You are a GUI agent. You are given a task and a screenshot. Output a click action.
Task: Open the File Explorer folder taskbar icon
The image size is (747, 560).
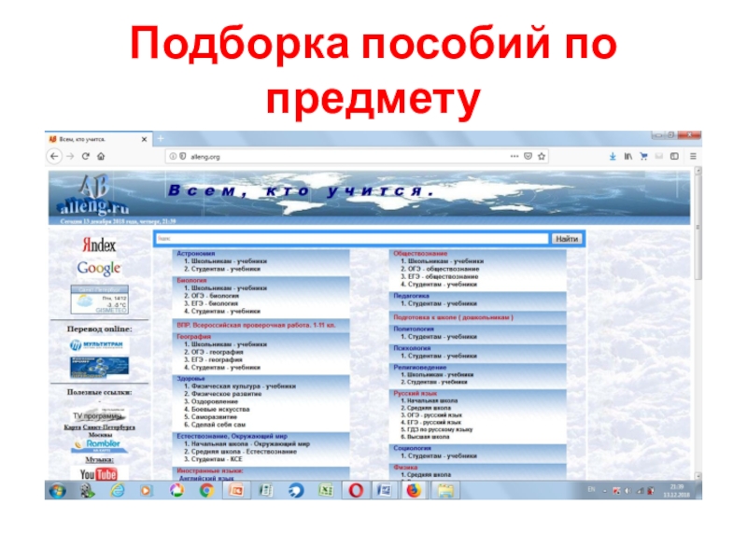pyautogui.click(x=445, y=491)
